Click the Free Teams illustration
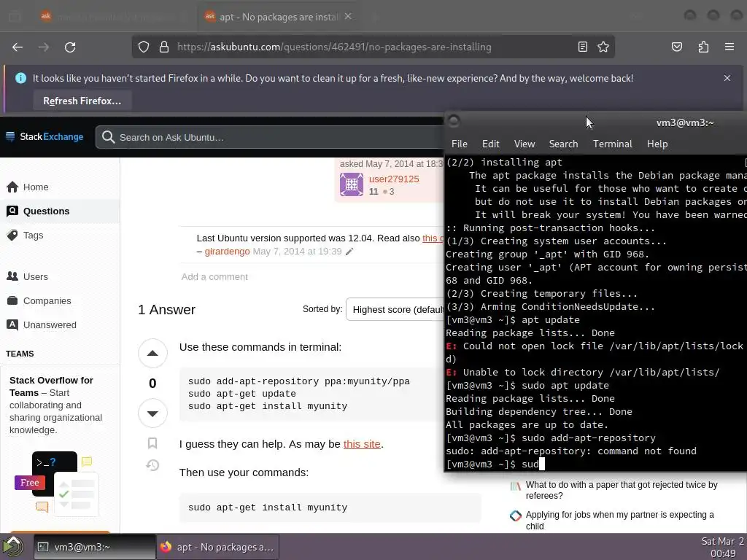Viewport: 747px width, 560px height. pyautogui.click(x=56, y=483)
